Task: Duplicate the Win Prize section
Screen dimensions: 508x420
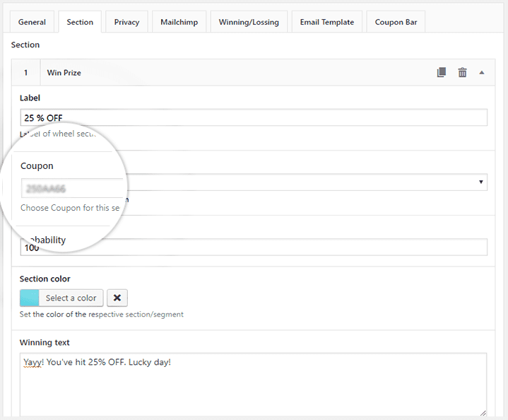Action: tap(442, 72)
